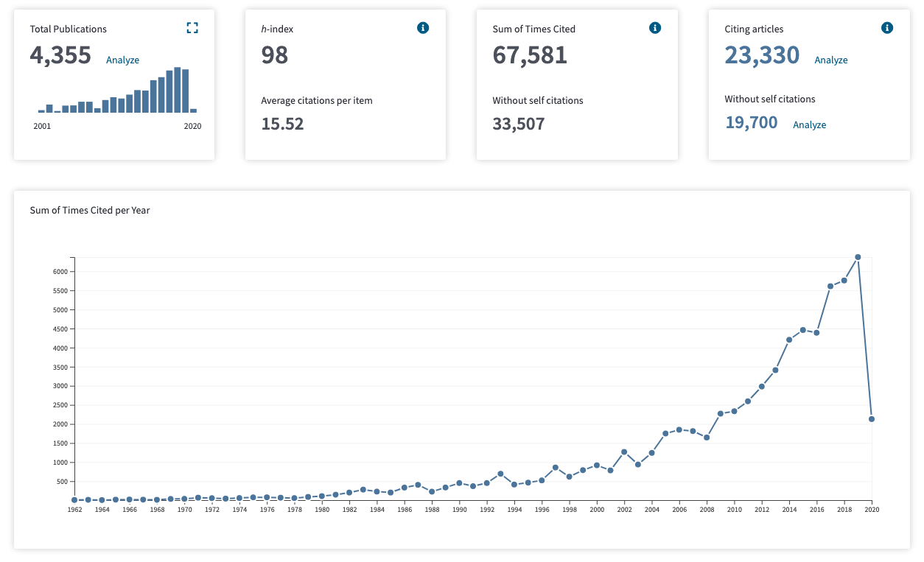924x562 pixels.
Task: Click the h-index value 98
Action: [275, 55]
